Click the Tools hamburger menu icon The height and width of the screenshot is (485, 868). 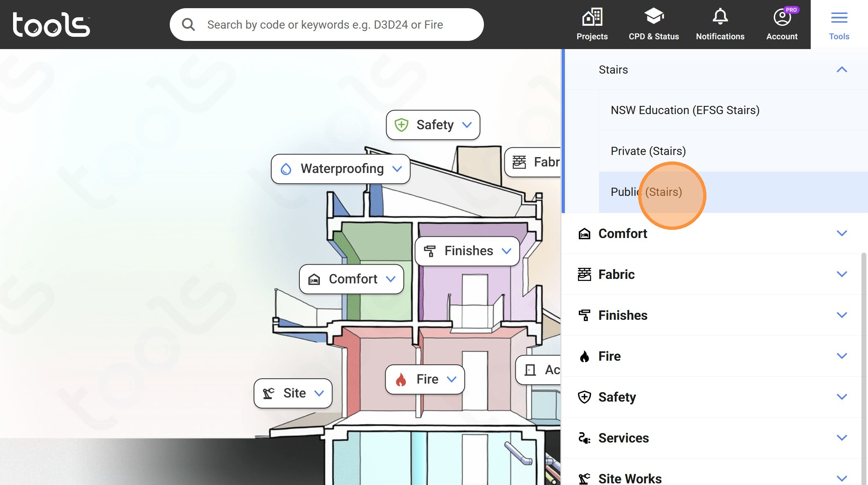tap(839, 18)
